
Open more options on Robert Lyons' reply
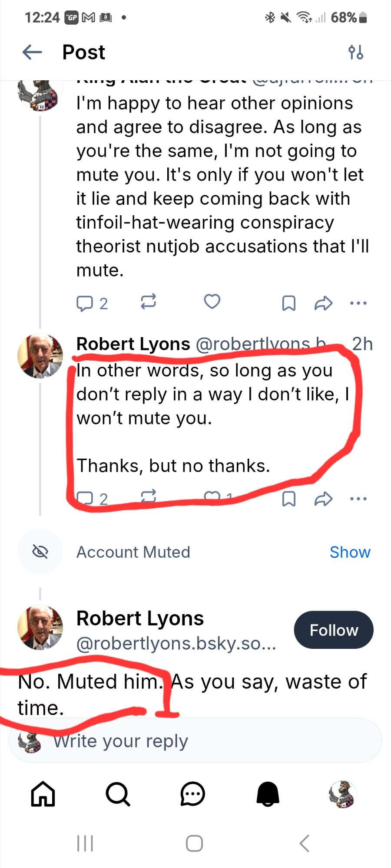tap(358, 499)
